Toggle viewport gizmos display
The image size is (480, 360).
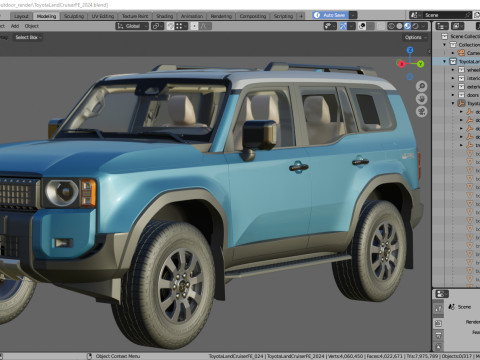click(x=343, y=26)
